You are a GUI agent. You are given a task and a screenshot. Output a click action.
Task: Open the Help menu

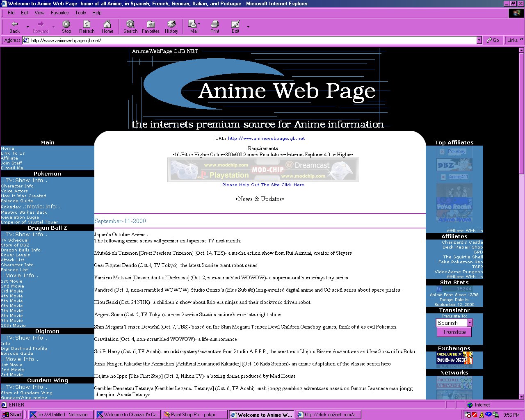point(97,13)
